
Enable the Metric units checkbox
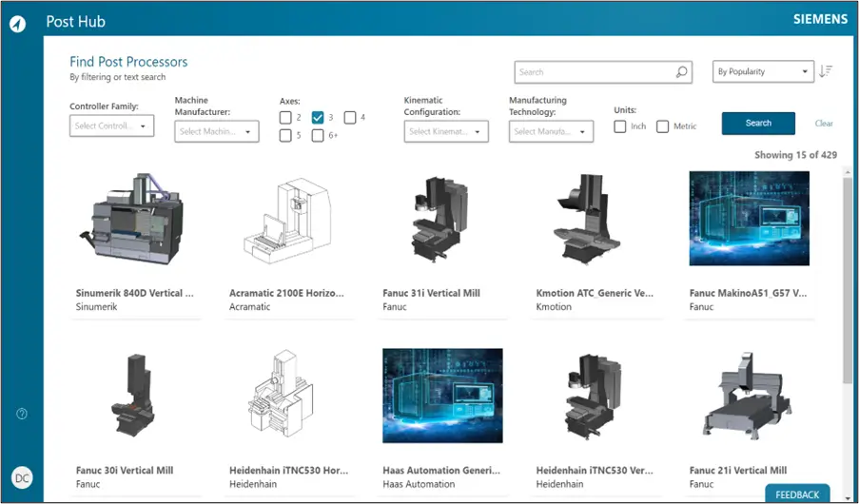(662, 126)
